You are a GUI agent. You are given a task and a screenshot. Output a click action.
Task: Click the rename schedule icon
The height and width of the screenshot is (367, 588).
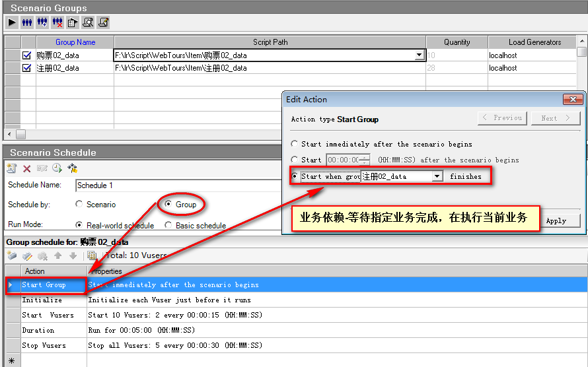[42, 168]
